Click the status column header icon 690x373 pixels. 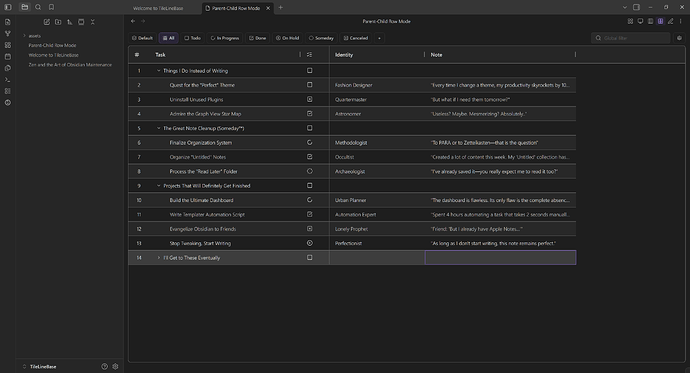coord(309,55)
